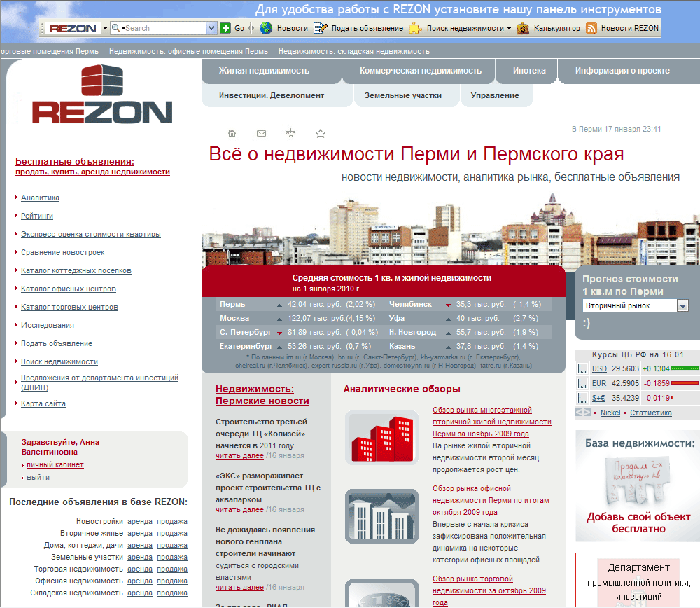The height and width of the screenshot is (608, 700).
Task: Click the home icon above the headline
Action: (x=232, y=133)
